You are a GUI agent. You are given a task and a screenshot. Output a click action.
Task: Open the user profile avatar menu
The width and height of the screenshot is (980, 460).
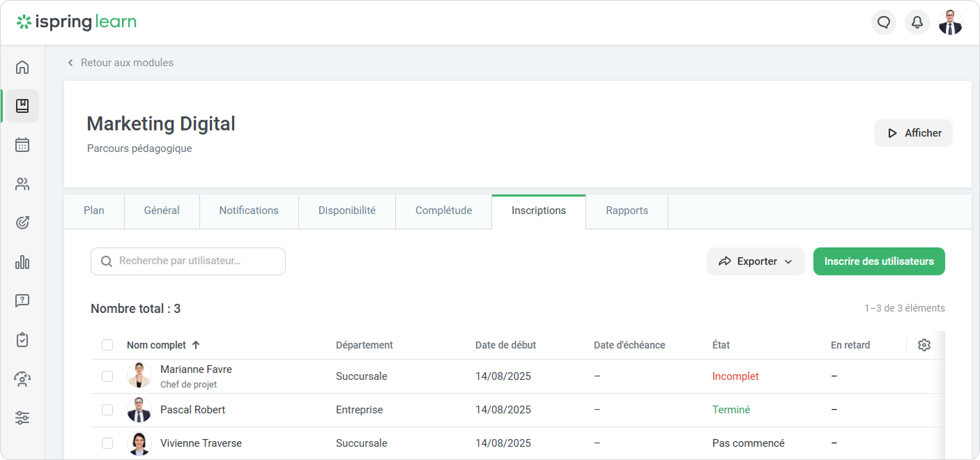click(x=950, y=22)
